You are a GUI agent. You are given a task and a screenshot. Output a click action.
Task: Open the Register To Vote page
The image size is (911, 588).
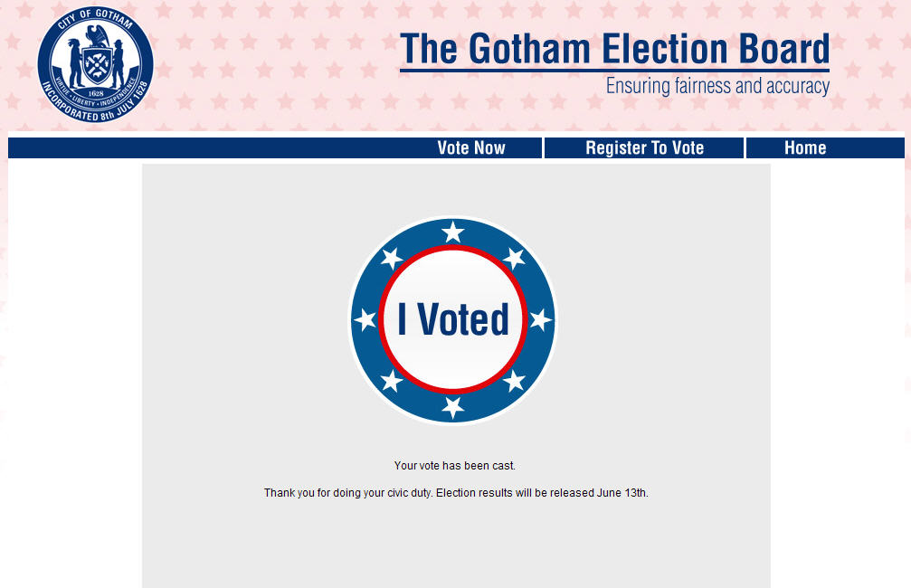coord(644,148)
